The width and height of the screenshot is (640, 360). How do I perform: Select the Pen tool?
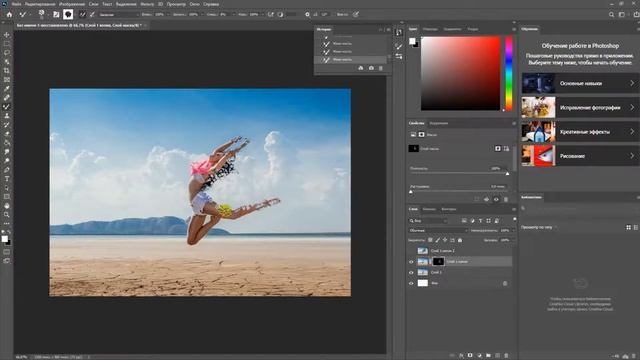point(7,169)
